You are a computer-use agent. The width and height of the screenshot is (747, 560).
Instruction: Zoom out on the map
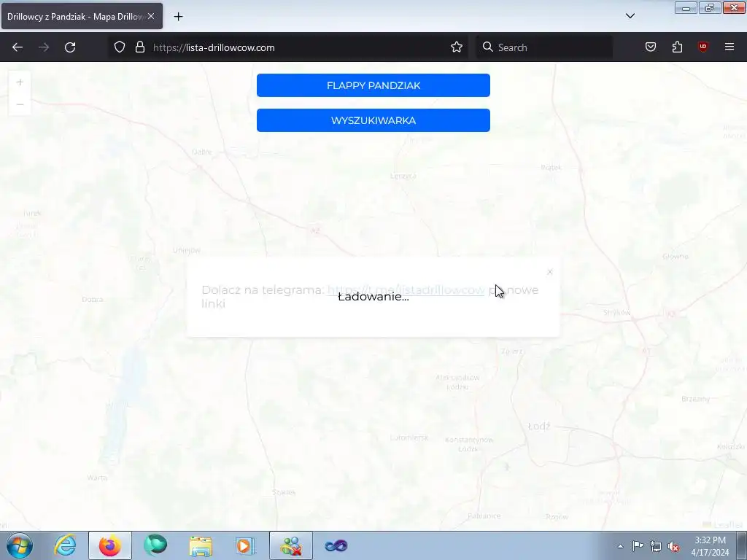(20, 104)
